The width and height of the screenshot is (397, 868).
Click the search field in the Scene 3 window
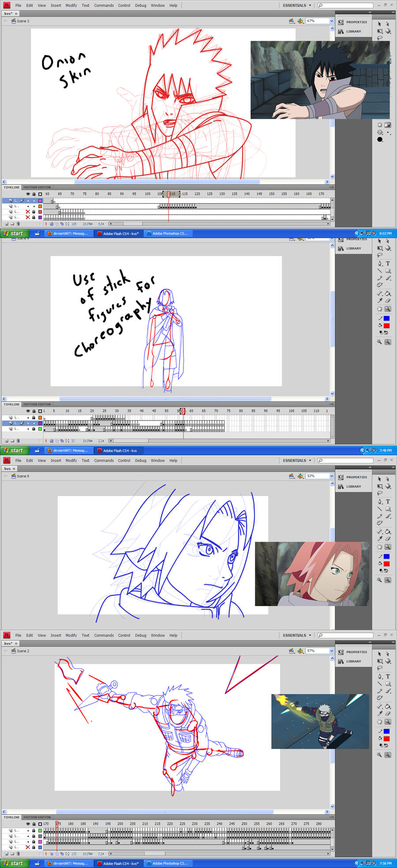(x=345, y=5)
